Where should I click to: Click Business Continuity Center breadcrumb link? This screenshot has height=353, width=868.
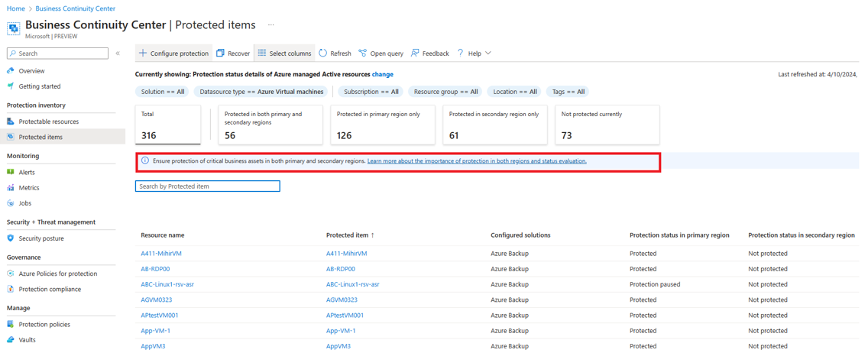tap(76, 9)
